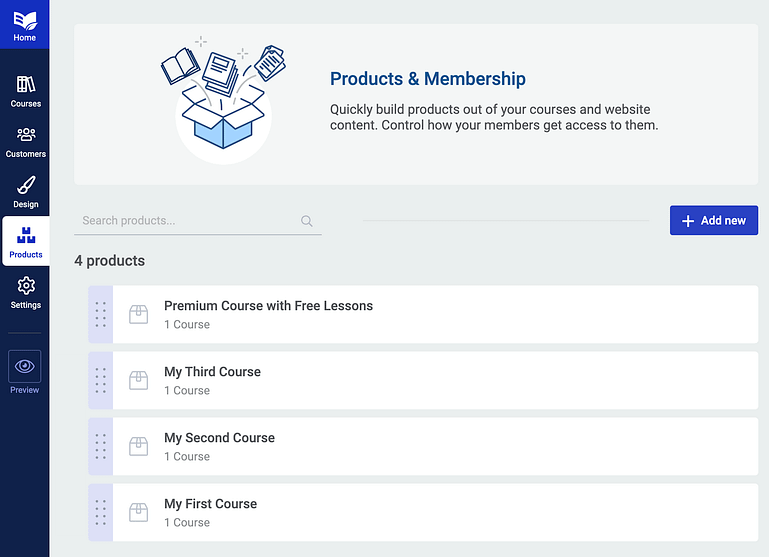Click the magnifier search icon

(307, 221)
